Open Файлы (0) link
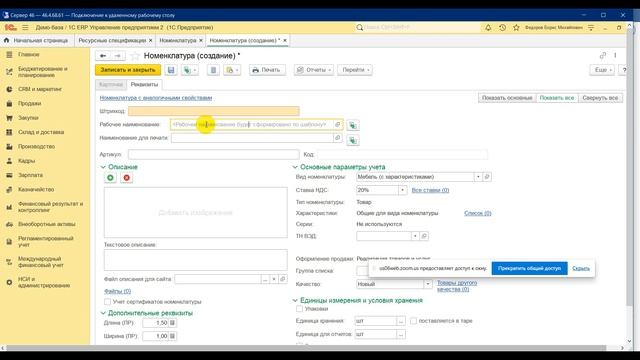Image resolution: width=640 pixels, height=360 pixels. [x=118, y=291]
